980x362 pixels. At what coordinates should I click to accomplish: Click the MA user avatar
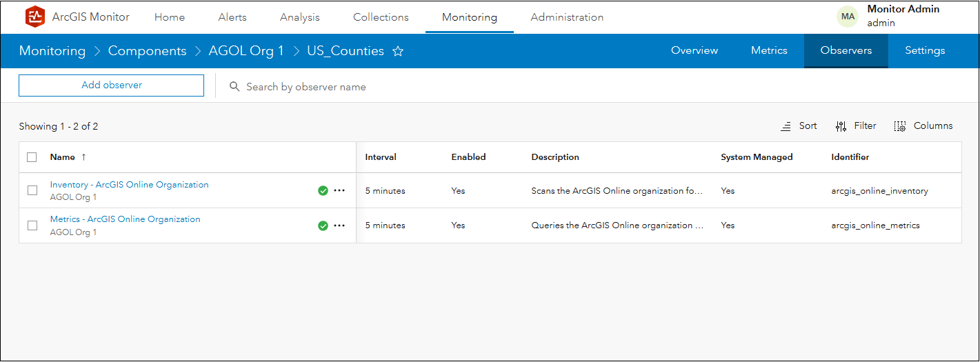coord(848,17)
